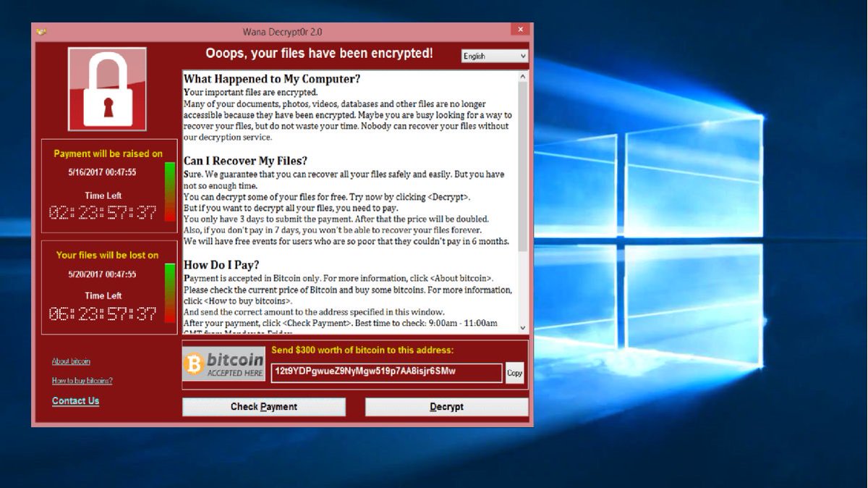868x488 pixels.
Task: Click the files lost progress bar
Action: pyautogui.click(x=170, y=293)
